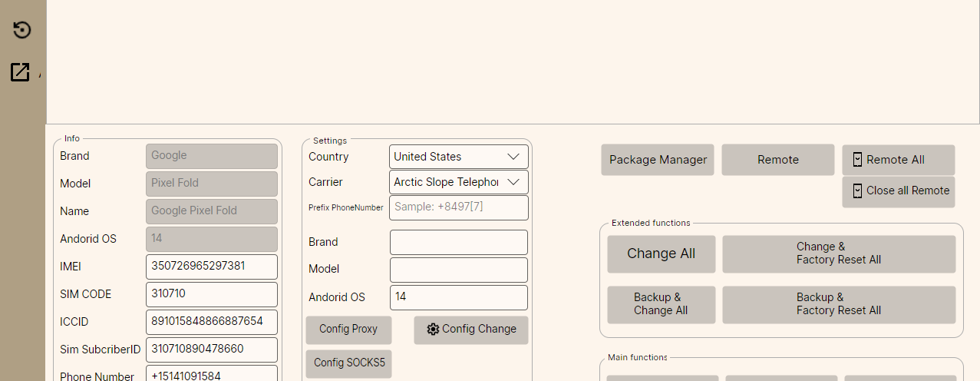Click the Settings Brand input box
980x381 pixels.
[x=459, y=242]
